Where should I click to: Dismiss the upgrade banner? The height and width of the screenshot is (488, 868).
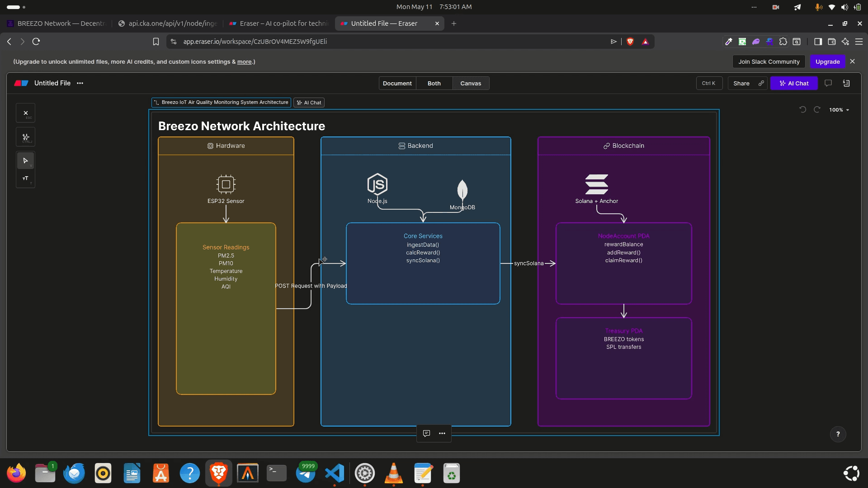[852, 61]
